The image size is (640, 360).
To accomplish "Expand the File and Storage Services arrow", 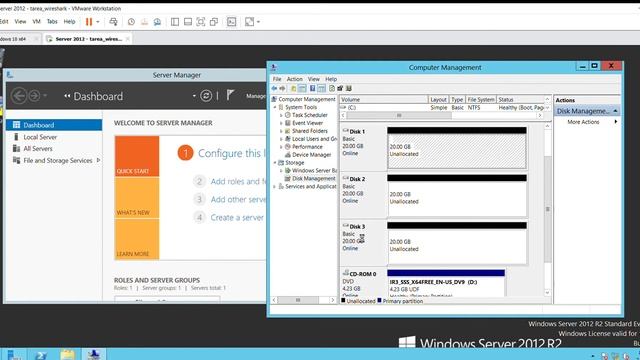I will coord(98,160).
